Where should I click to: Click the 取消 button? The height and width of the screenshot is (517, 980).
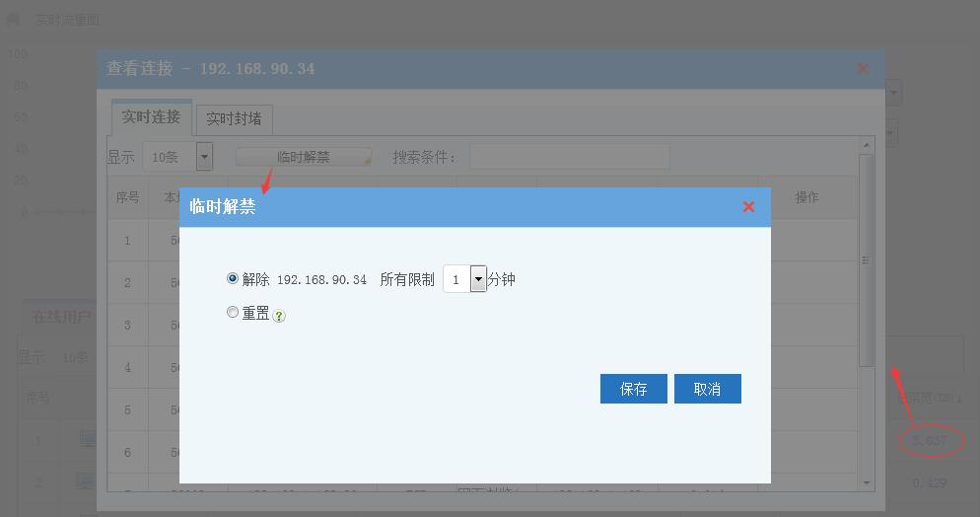tap(707, 389)
